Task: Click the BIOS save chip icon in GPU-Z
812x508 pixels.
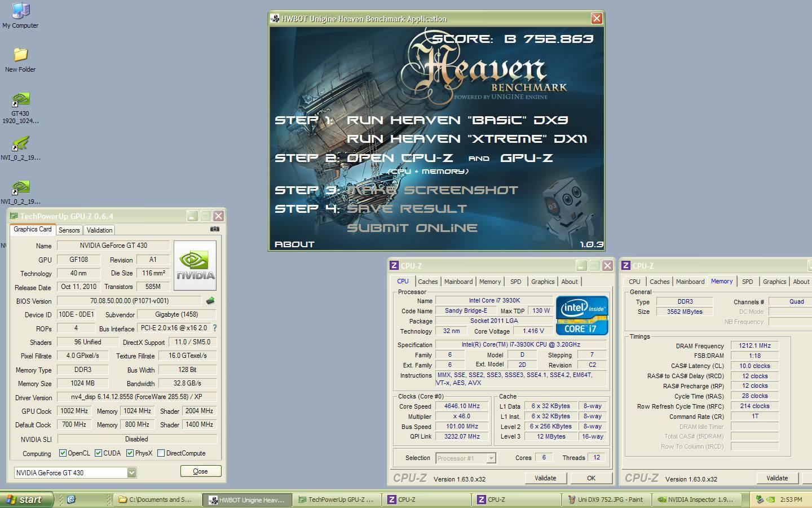Action: pyautogui.click(x=210, y=301)
